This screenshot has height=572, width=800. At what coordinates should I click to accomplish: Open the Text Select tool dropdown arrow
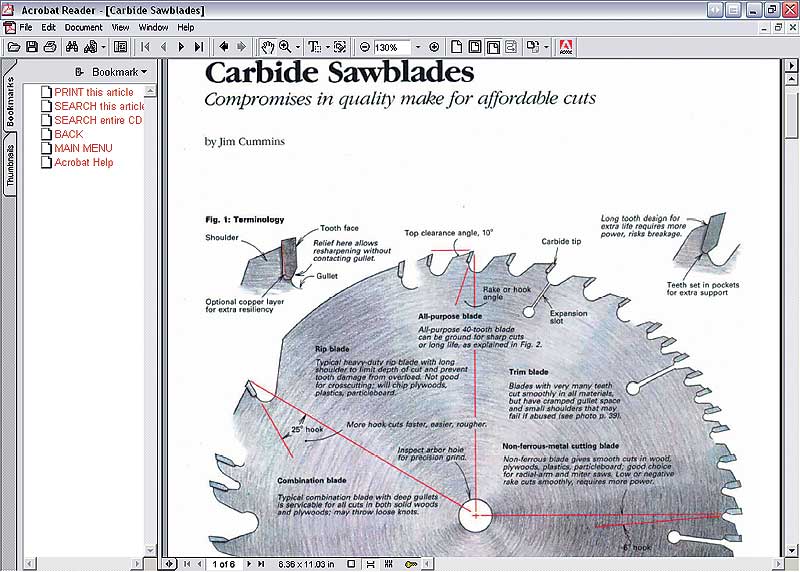(x=328, y=47)
